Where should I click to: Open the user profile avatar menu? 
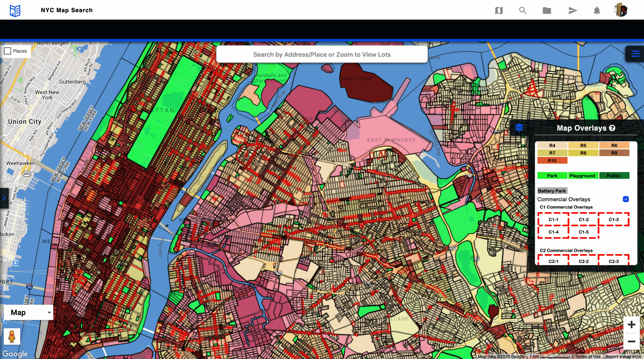click(x=621, y=10)
